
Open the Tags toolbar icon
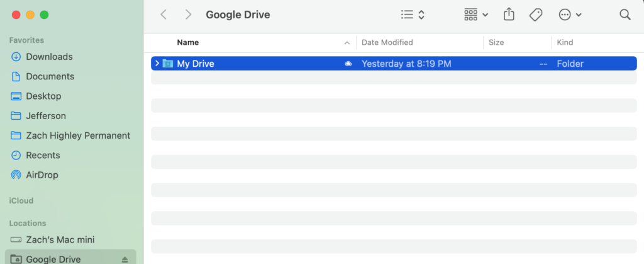click(x=536, y=14)
